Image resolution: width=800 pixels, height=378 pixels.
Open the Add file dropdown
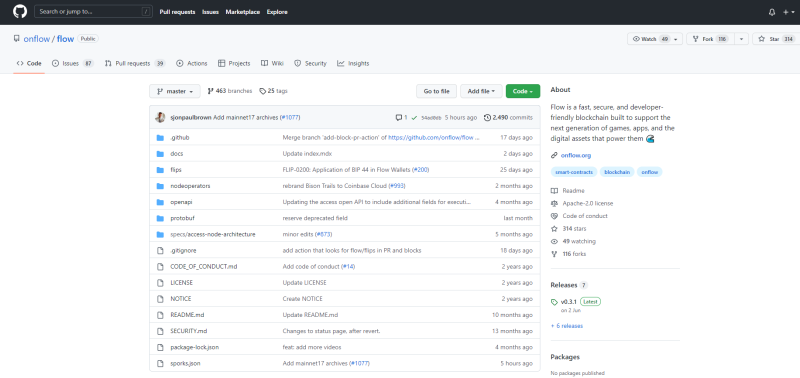481,91
